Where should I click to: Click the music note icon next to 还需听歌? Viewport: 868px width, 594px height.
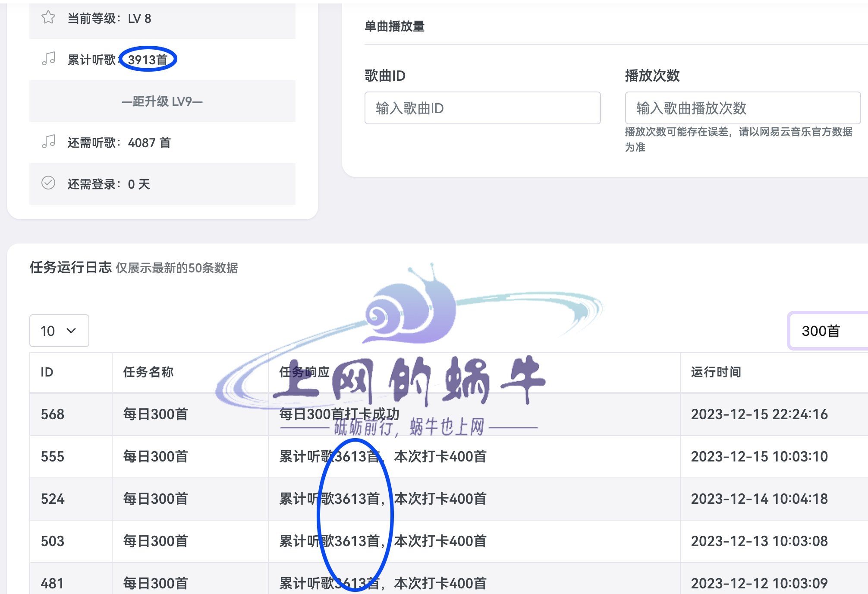48,142
